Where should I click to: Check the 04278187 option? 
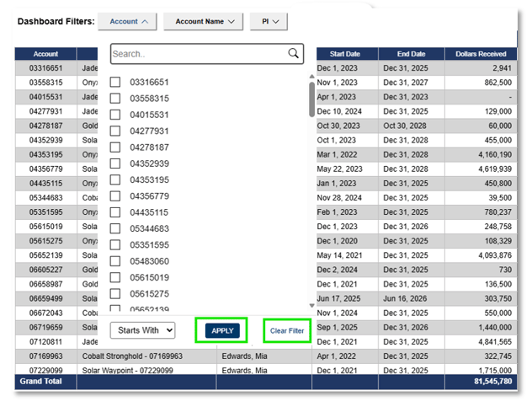(x=115, y=147)
